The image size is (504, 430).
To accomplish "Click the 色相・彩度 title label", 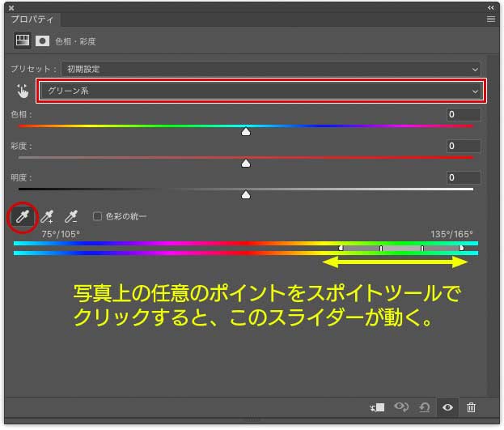I will coord(75,41).
